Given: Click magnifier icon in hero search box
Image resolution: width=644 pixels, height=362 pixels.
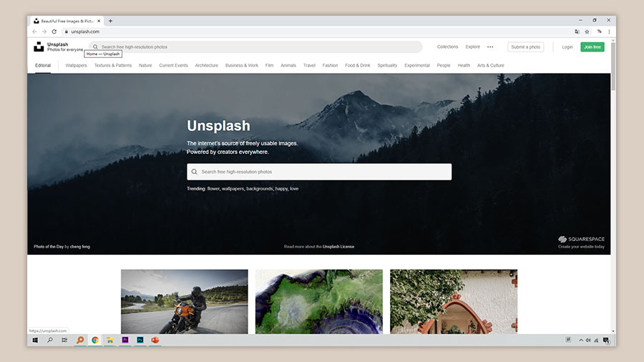Looking at the screenshot, I should (x=194, y=172).
